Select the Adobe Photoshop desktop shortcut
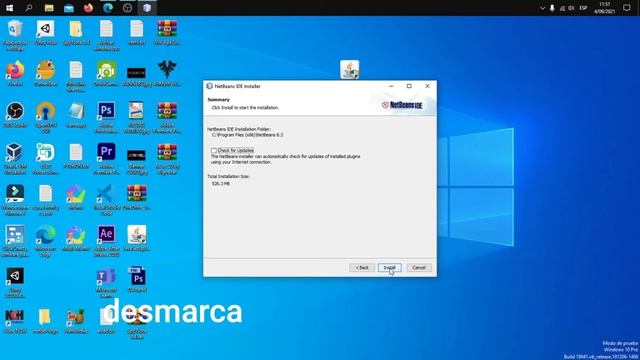Viewport: 640px width, 360px height. pos(106,118)
